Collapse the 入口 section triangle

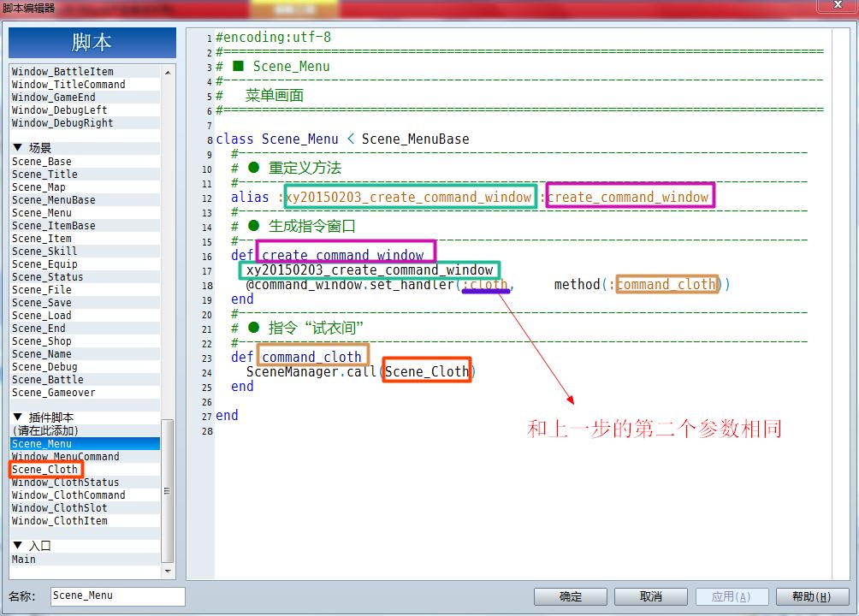pyautogui.click(x=17, y=545)
